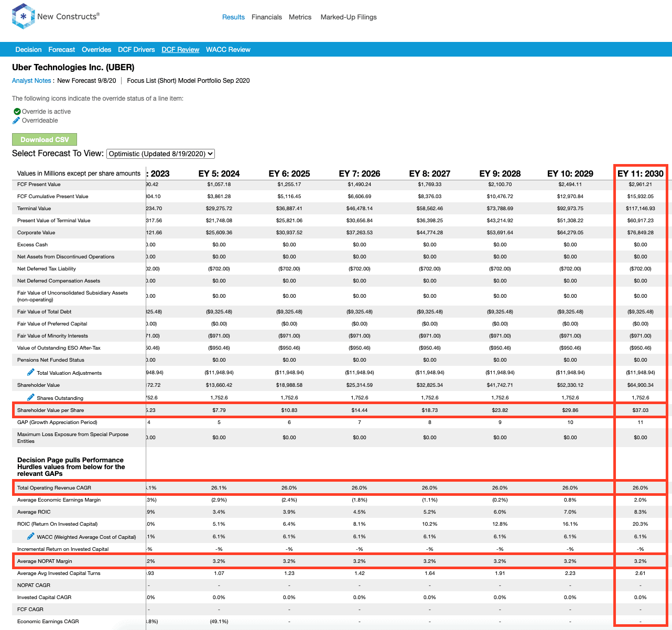
Task: Click the New Forecast 9/8/20 text
Action: pos(86,81)
